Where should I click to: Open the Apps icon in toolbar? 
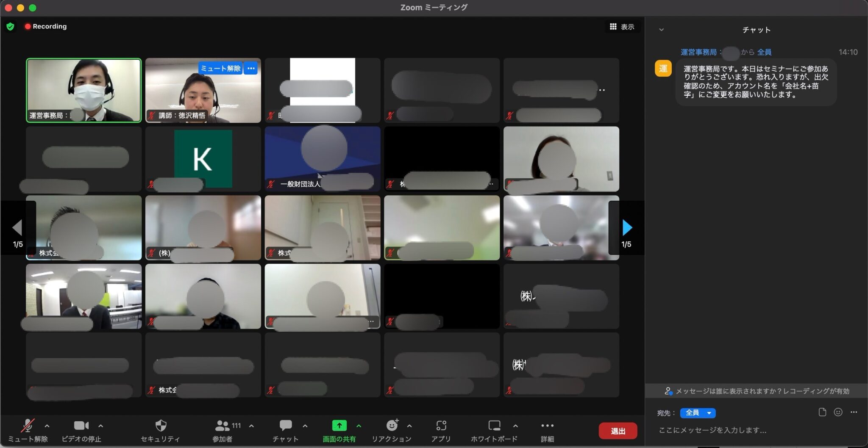441,425
